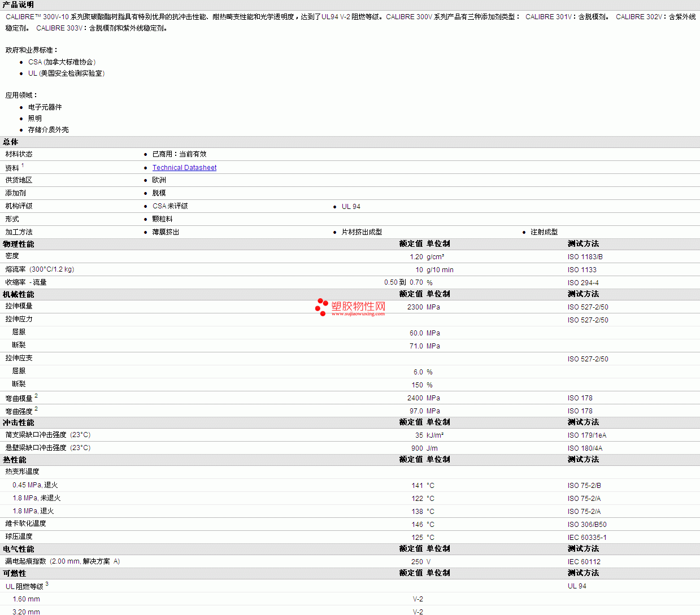Click the '已商用：当前有效' status value
This screenshot has height=615, width=700.
[x=180, y=154]
